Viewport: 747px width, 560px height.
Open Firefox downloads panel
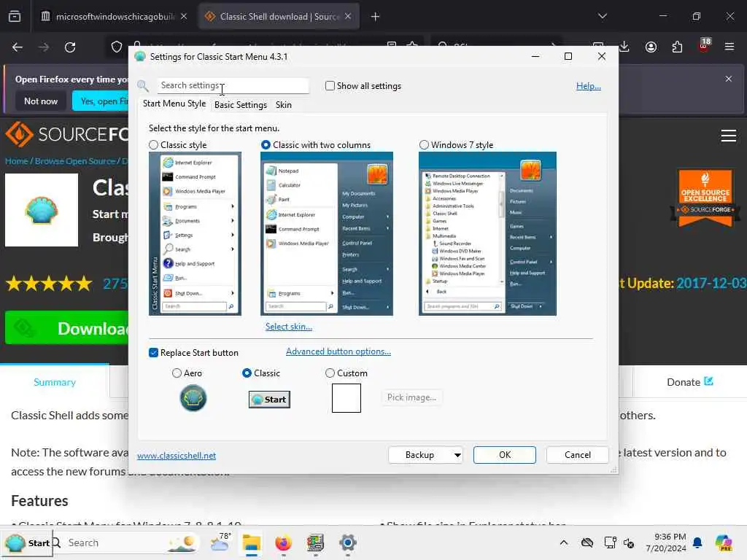coord(624,47)
